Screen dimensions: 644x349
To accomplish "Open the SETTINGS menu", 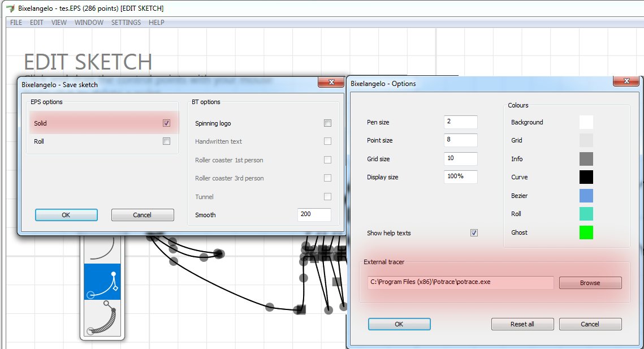I will pos(126,23).
